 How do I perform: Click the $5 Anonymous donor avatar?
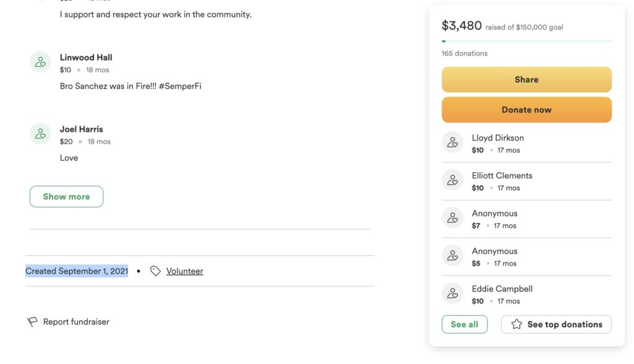pyautogui.click(x=453, y=256)
